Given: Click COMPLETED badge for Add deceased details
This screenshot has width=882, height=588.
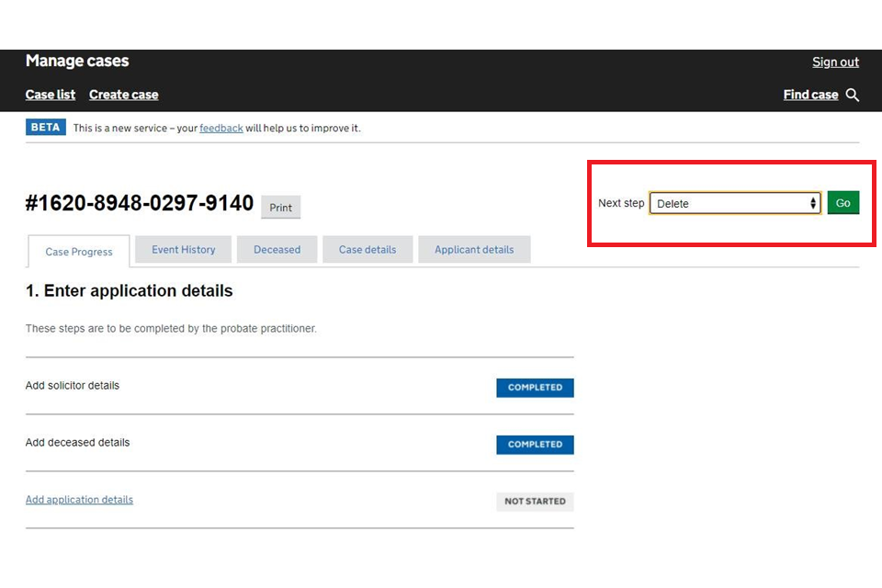Looking at the screenshot, I should coord(535,445).
